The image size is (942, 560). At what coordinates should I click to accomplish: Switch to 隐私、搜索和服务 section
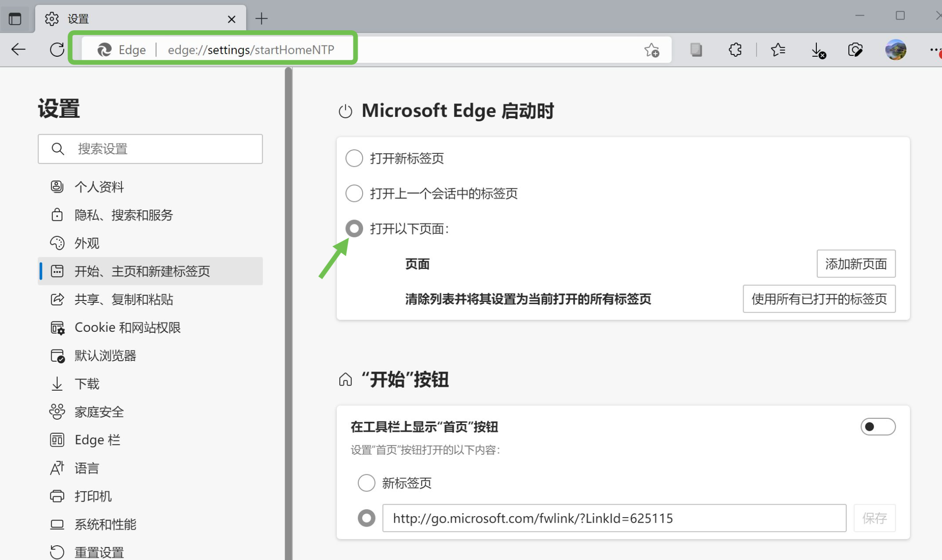tap(123, 215)
